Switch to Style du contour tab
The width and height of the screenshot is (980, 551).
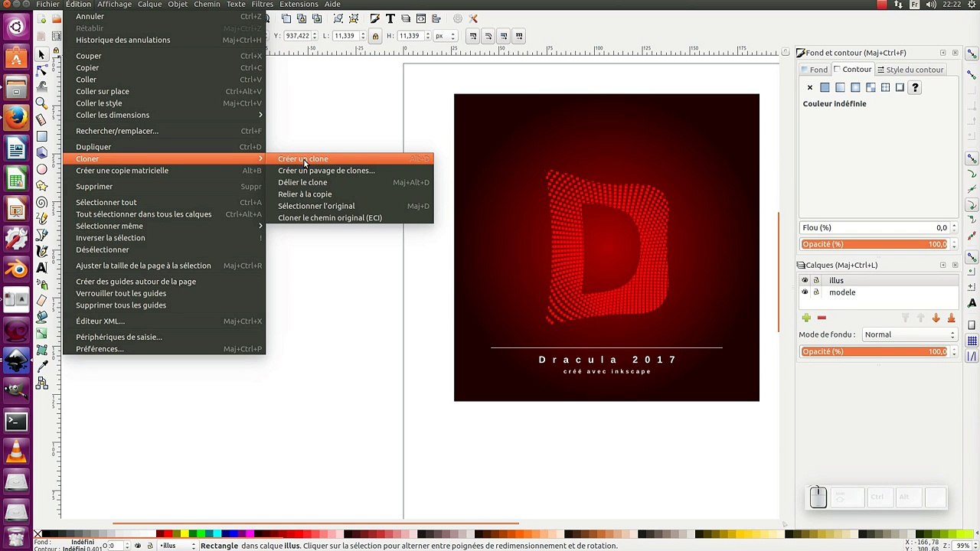point(910,70)
